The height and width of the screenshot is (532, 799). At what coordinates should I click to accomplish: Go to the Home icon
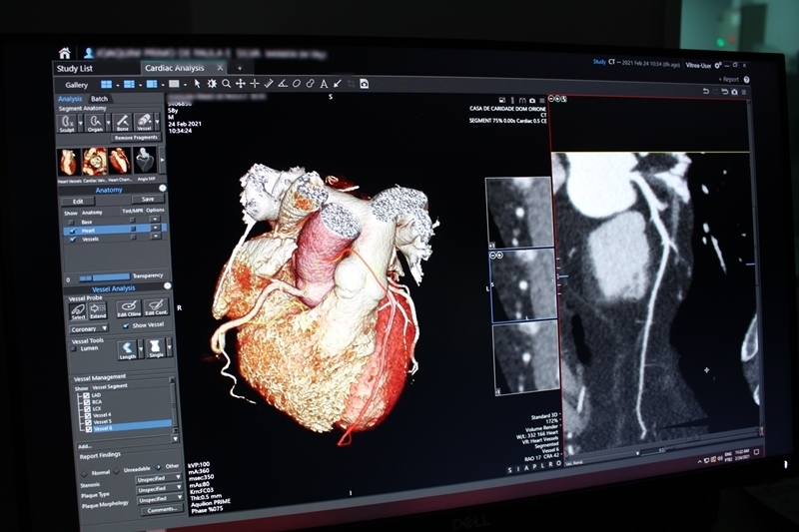coord(65,52)
